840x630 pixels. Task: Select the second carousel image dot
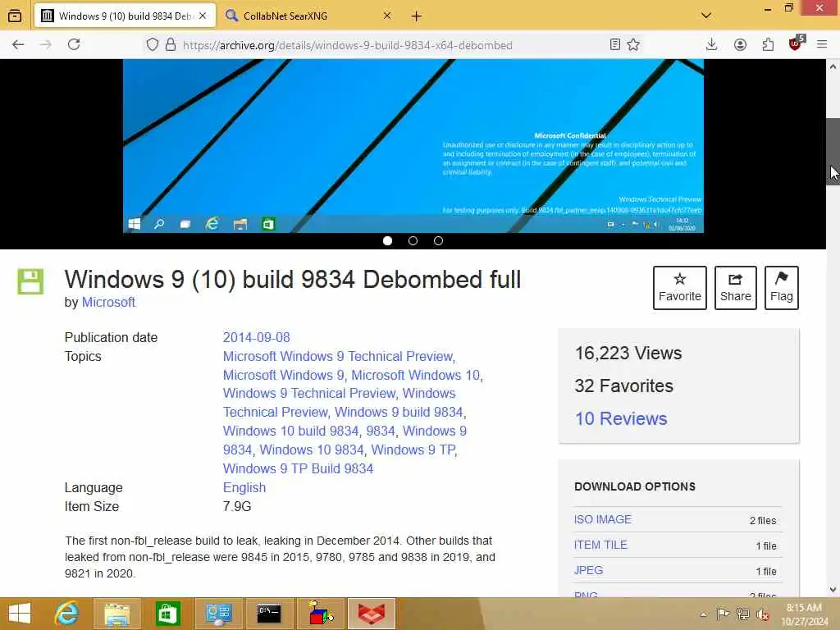[413, 241]
